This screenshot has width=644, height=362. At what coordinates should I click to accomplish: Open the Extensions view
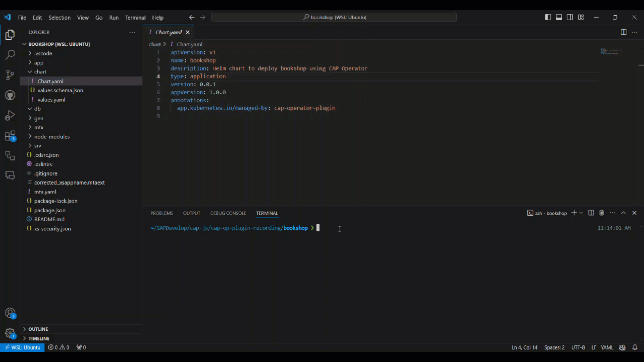click(10, 136)
